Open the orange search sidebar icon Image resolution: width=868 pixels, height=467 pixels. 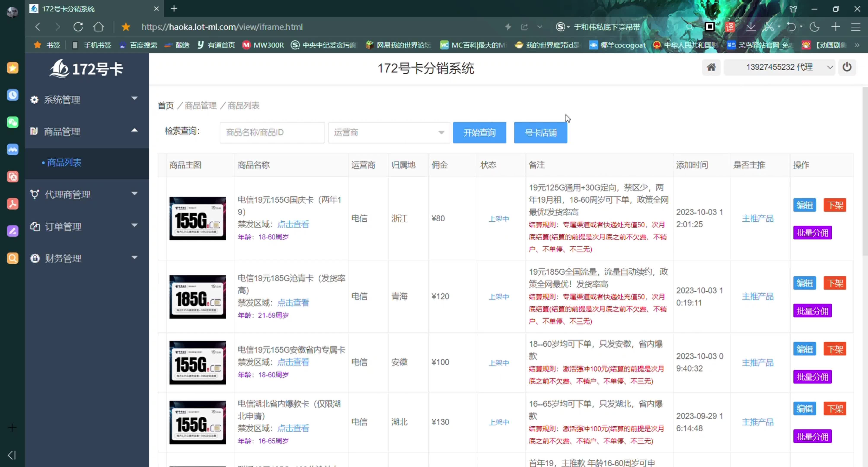pos(13,258)
